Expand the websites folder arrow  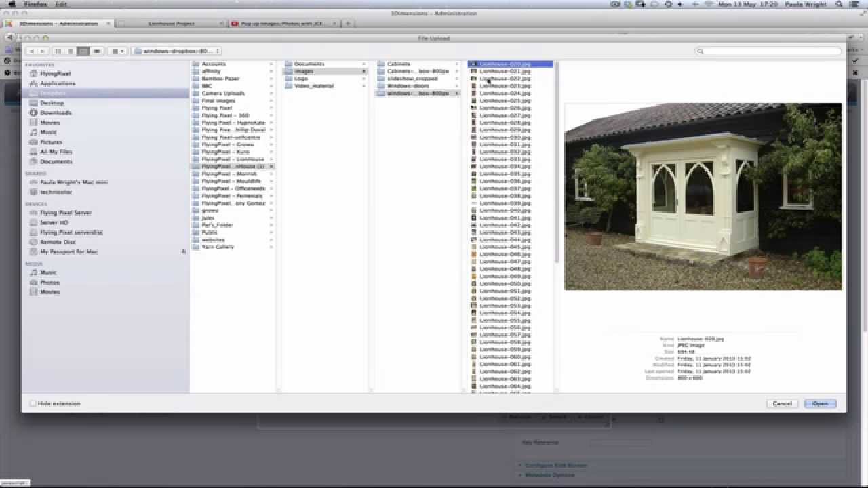(x=271, y=240)
